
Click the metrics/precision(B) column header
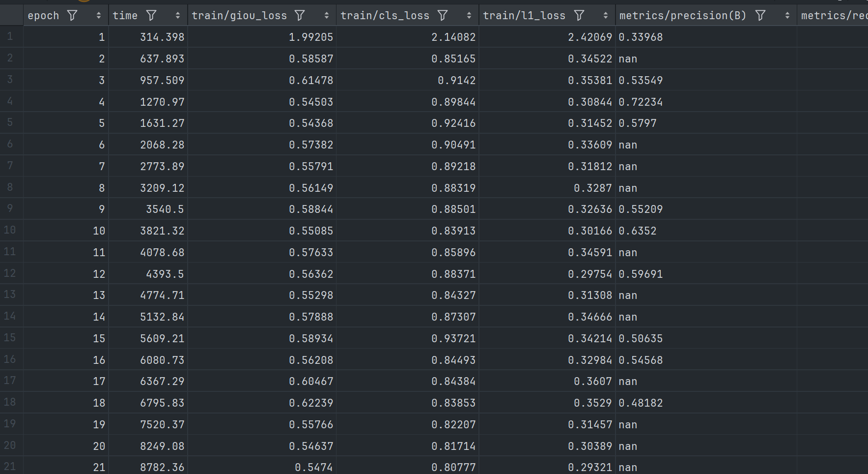pos(682,16)
